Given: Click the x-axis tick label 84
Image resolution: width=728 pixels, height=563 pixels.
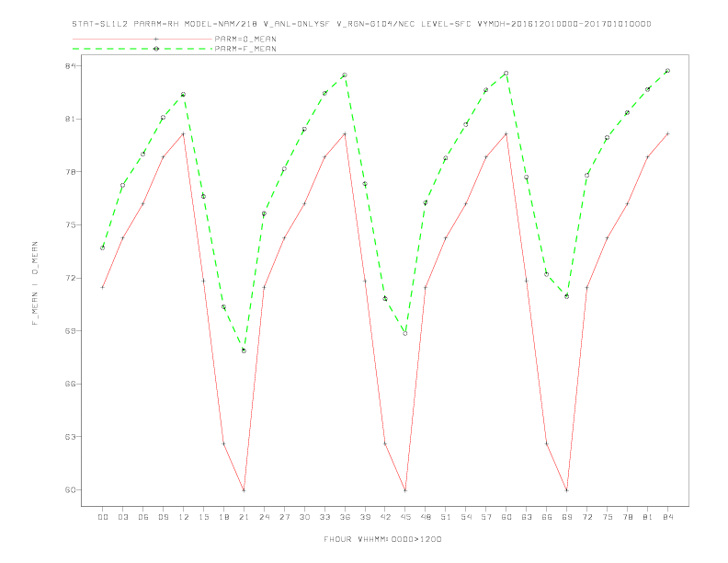Looking at the screenshot, I should [x=668, y=517].
